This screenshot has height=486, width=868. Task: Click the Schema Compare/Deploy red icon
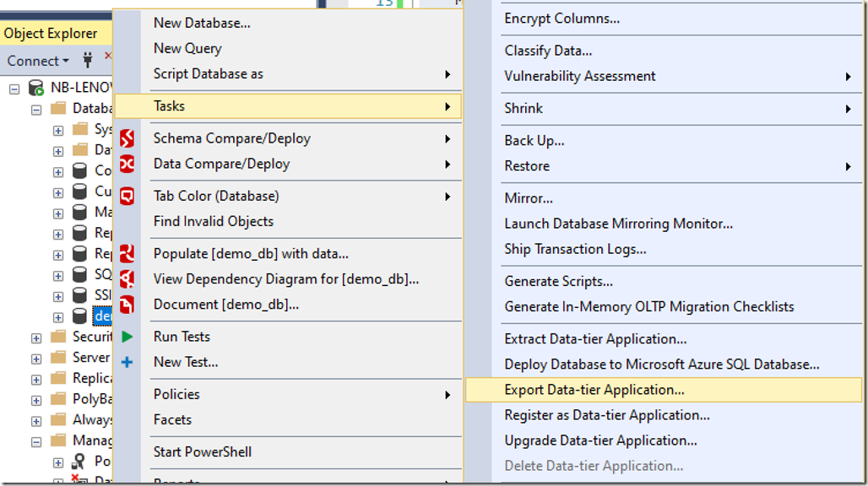(x=127, y=138)
